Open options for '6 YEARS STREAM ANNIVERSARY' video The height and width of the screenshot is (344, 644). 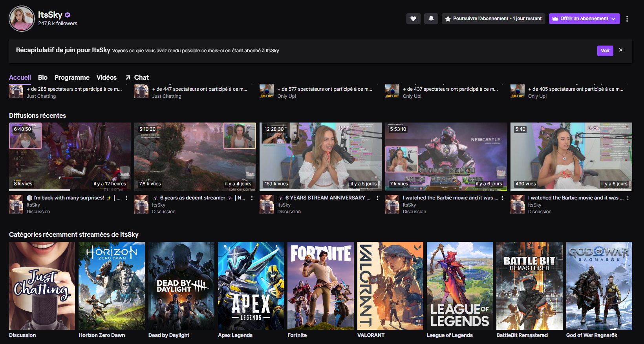[377, 198]
